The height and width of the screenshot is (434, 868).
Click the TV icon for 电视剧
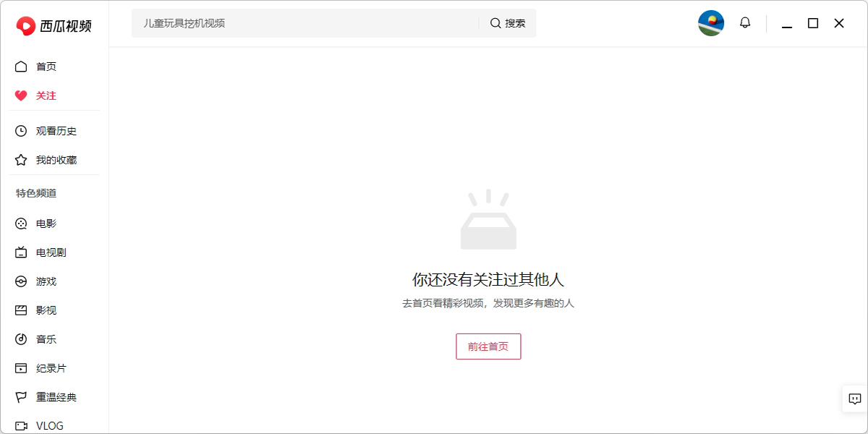(x=21, y=252)
